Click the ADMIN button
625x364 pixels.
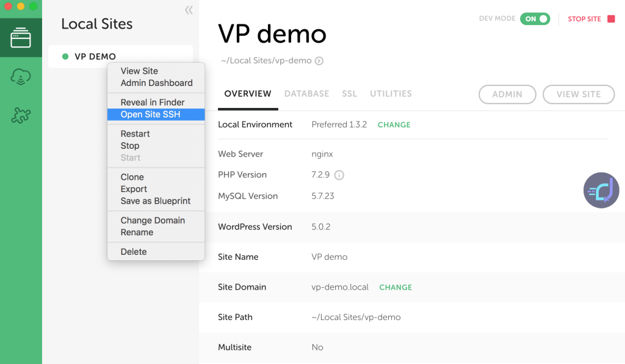coord(507,95)
